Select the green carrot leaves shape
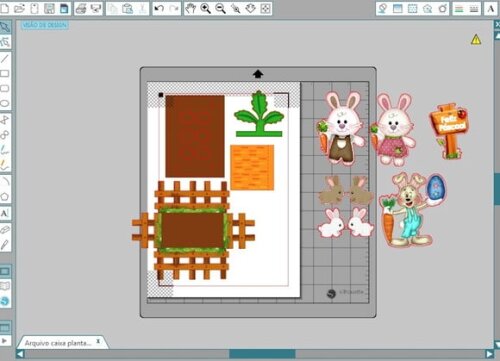Image resolution: width=500 pixels, height=361 pixels. (x=259, y=114)
